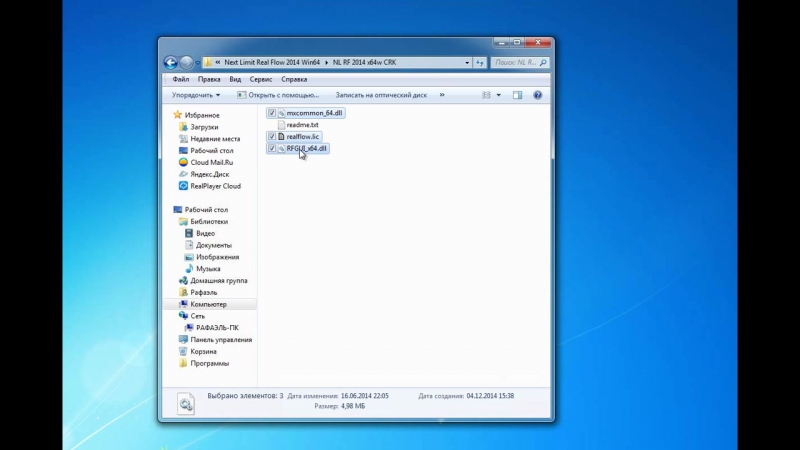Open Библиотеки in the navigation tree
800x450 pixels.
pyautogui.click(x=209, y=221)
